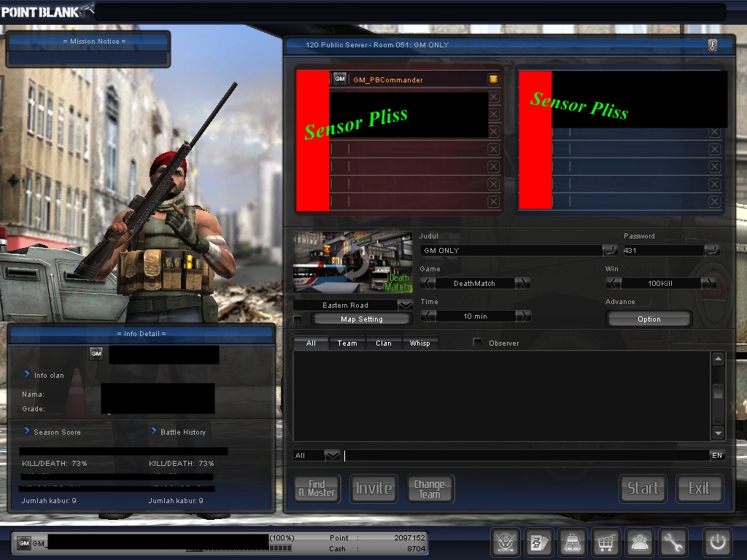This screenshot has height=560, width=747.
Task: Switch to the Team chat tab
Action: pos(347,343)
